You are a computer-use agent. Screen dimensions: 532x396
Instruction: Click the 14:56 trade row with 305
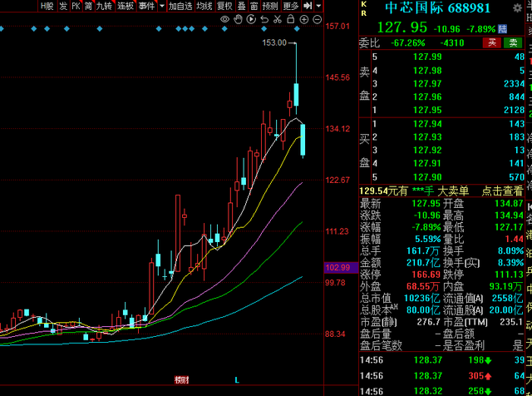442,376
